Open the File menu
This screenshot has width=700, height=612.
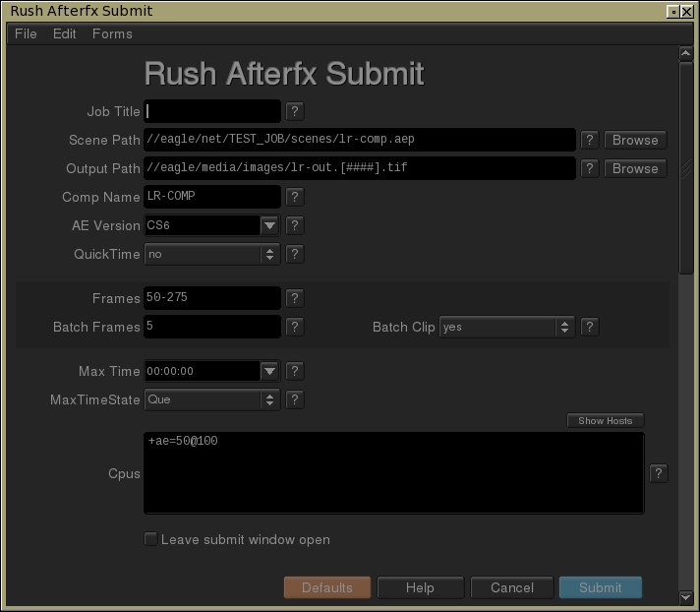26,33
